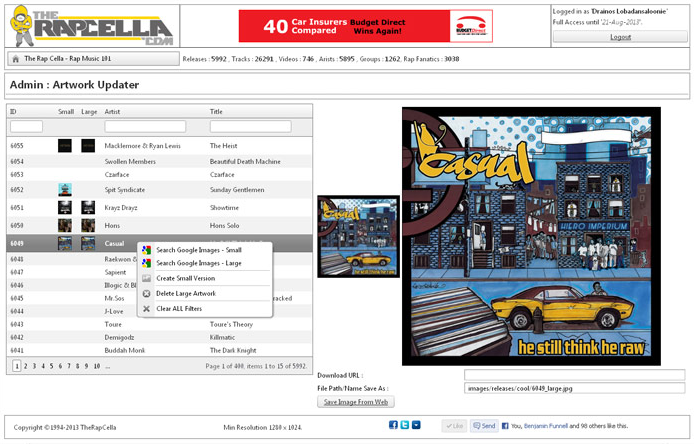Sort grid by ID column header
Image resolution: width=694 pixels, height=444 pixels.
pyautogui.click(x=13, y=112)
